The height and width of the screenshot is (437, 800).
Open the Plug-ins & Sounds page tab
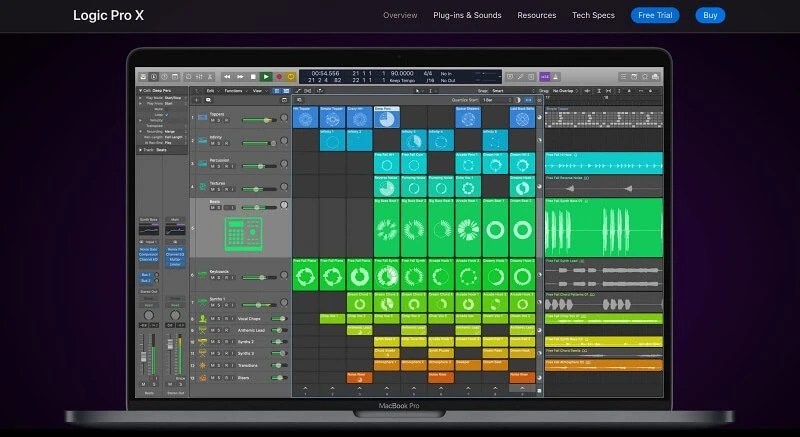pyautogui.click(x=467, y=15)
